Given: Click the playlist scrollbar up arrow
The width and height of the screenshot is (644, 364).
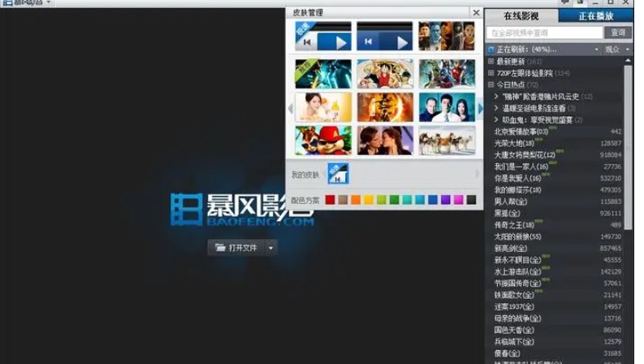Looking at the screenshot, I should [x=628, y=60].
